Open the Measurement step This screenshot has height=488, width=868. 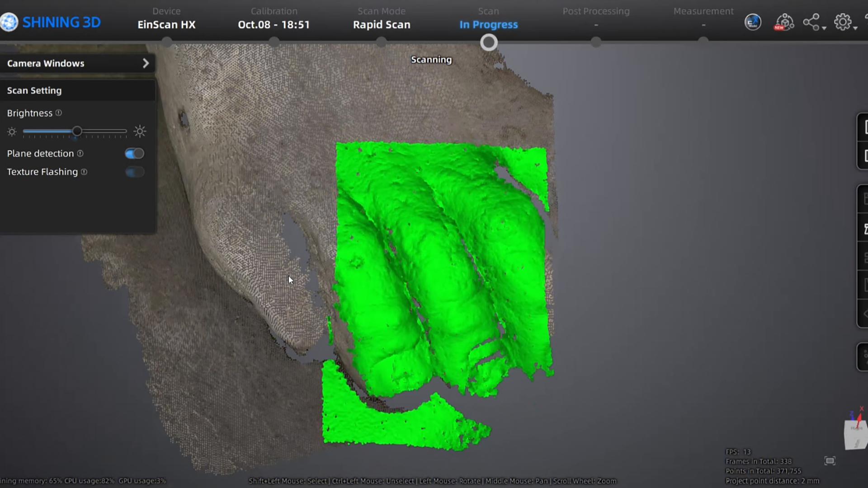click(703, 19)
